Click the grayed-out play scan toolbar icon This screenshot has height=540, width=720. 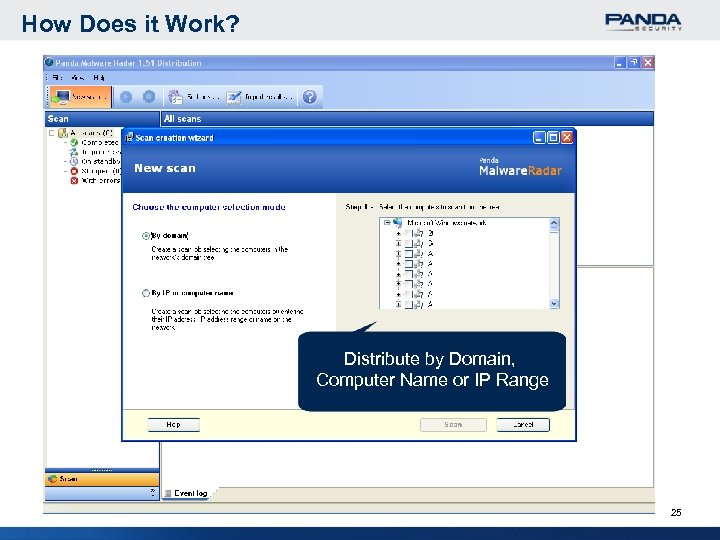pos(126,97)
